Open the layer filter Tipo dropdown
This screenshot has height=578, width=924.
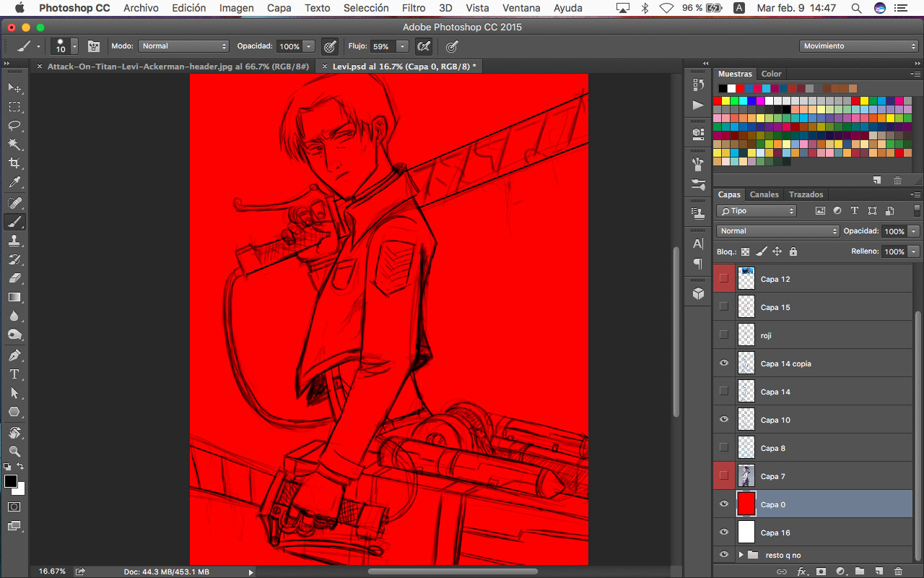click(757, 211)
